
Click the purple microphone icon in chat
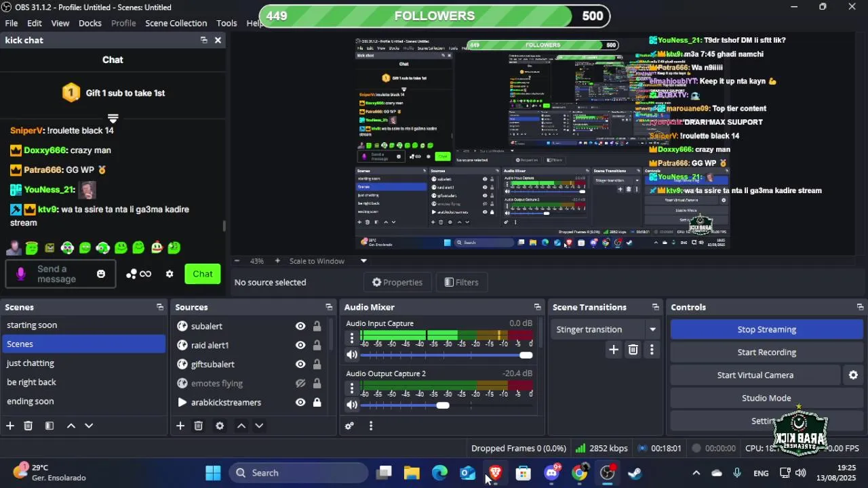coord(21,274)
